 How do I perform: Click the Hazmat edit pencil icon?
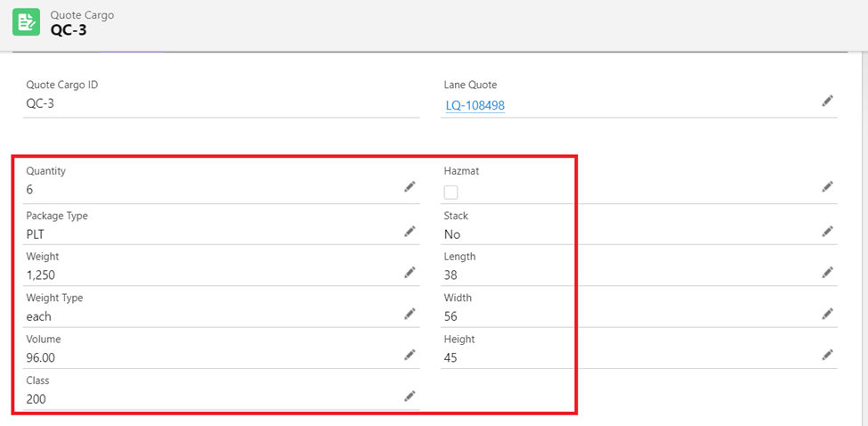click(x=827, y=186)
